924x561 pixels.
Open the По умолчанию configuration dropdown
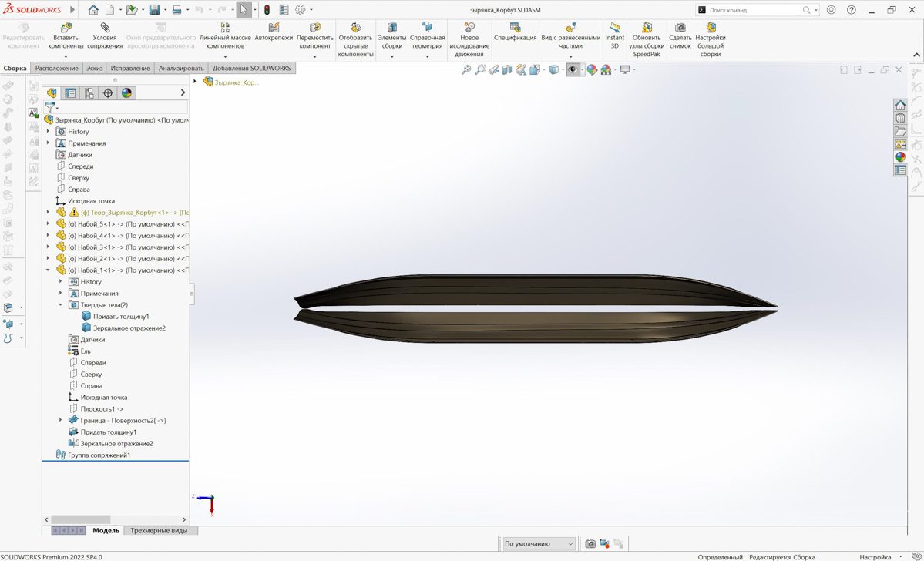point(538,544)
